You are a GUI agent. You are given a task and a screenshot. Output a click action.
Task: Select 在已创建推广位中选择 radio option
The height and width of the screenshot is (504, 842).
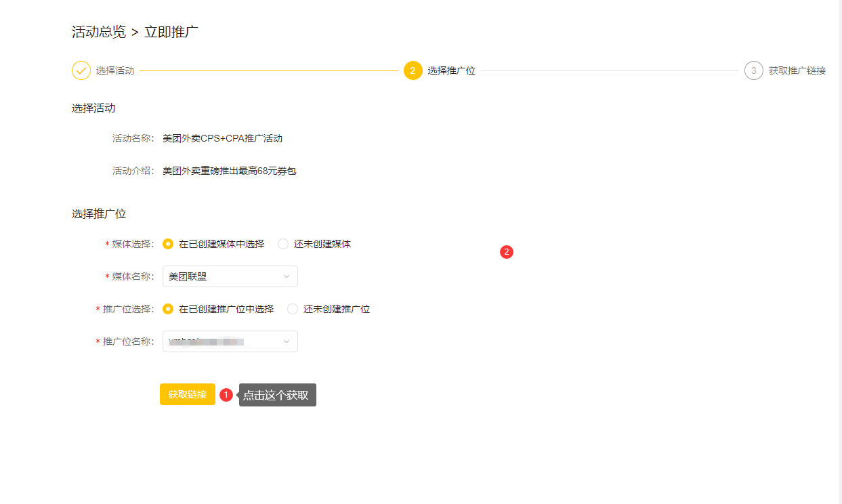[x=168, y=309]
